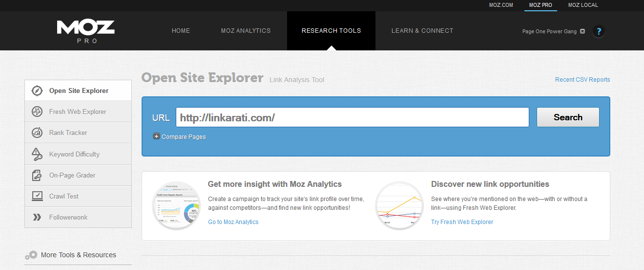Viewport: 644px width, 270px height.
Task: Click the Search button
Action: [568, 117]
